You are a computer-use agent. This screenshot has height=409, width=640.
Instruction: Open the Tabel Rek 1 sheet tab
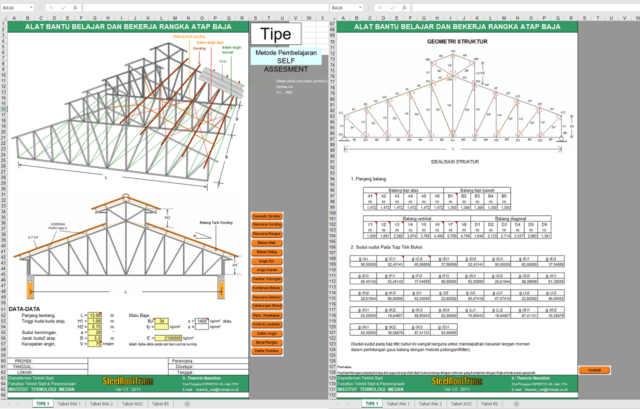click(x=72, y=402)
